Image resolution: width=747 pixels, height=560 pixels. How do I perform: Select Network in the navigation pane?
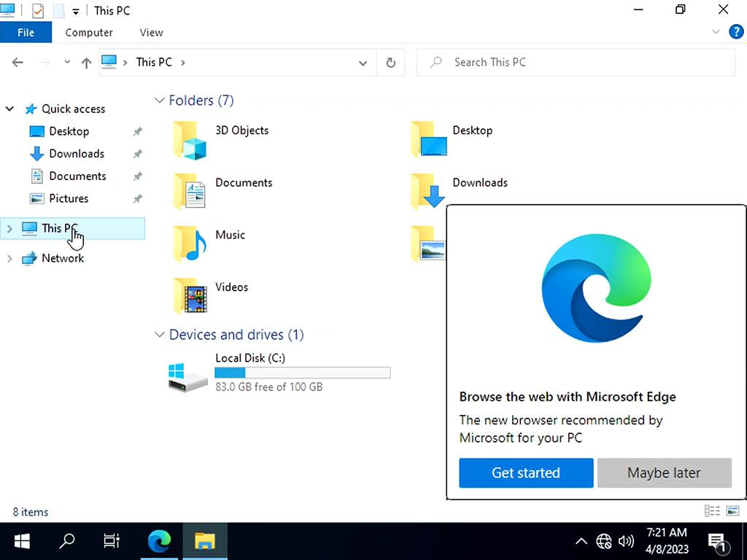click(x=63, y=259)
